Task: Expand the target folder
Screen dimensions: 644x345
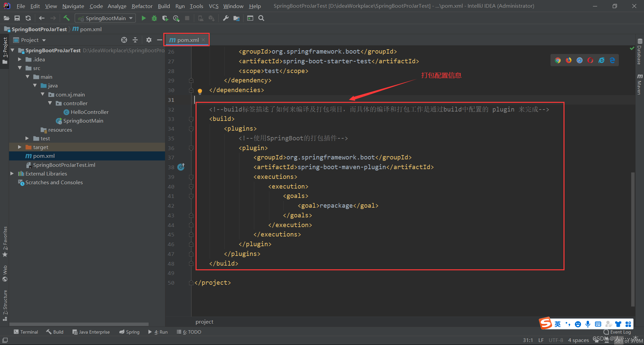Action: (x=20, y=147)
